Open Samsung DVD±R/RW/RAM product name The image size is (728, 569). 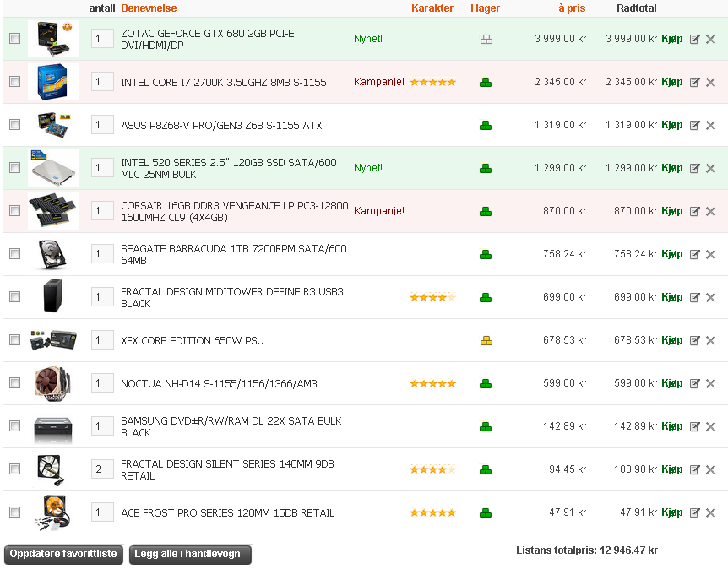pyautogui.click(x=231, y=426)
